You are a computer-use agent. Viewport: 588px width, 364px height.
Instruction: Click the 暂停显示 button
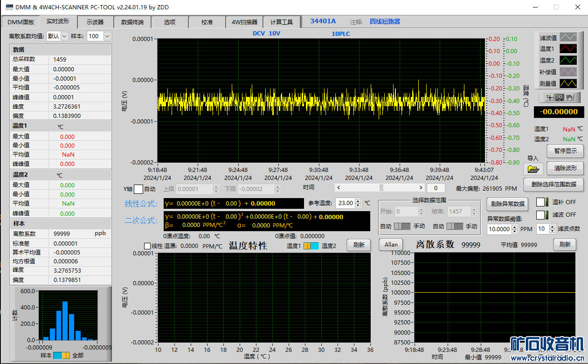(565, 151)
